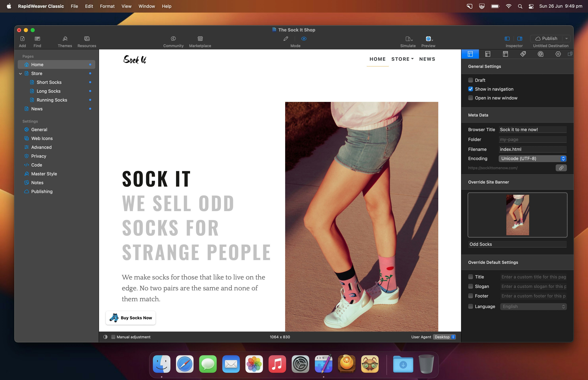Click the copy URL link icon button
The width and height of the screenshot is (588, 380).
point(561,168)
